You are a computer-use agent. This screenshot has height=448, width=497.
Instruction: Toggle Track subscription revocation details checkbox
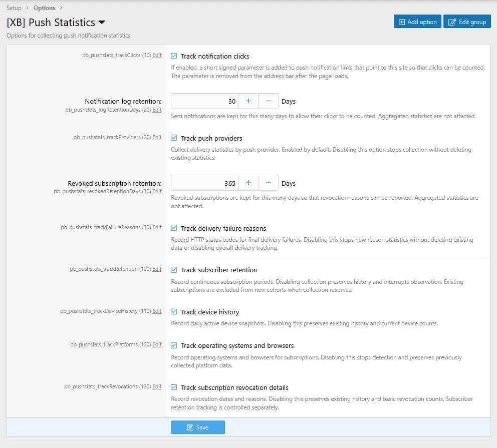pyautogui.click(x=174, y=387)
